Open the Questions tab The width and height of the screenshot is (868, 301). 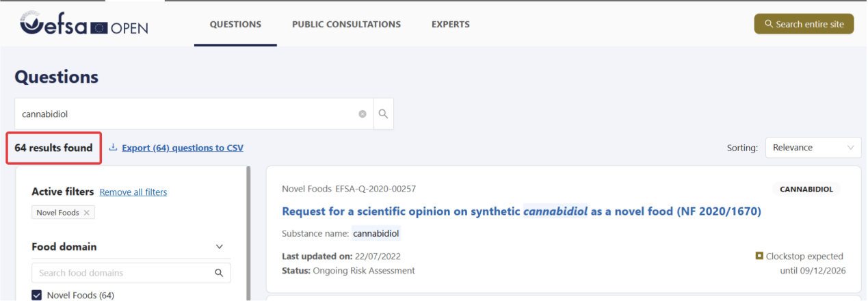(x=235, y=25)
